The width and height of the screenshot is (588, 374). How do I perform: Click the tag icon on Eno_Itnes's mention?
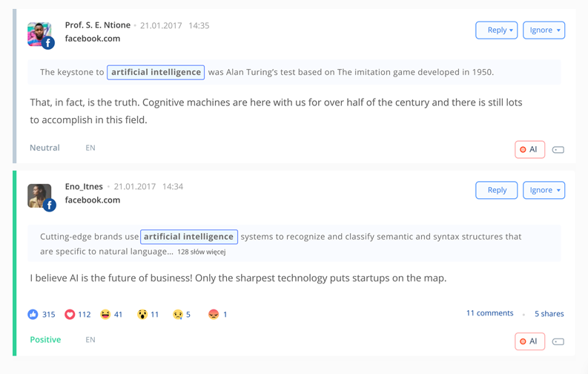click(x=558, y=341)
